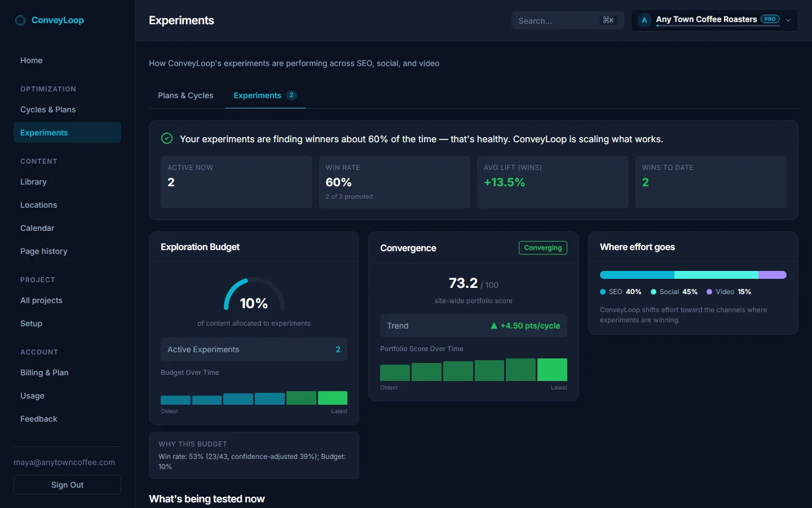Click the Win Rate 60% card
812x508 pixels.
(x=395, y=182)
